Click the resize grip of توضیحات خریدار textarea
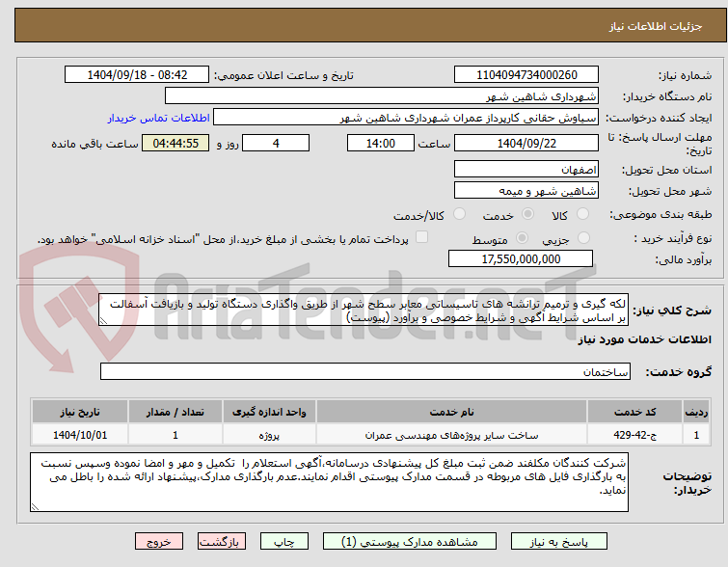The image size is (728, 567). point(35,507)
